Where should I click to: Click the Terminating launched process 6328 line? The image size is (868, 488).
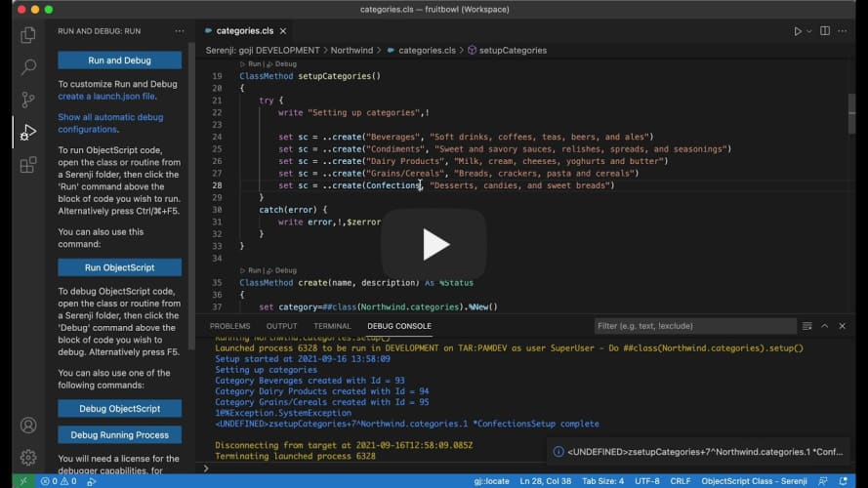pos(295,457)
